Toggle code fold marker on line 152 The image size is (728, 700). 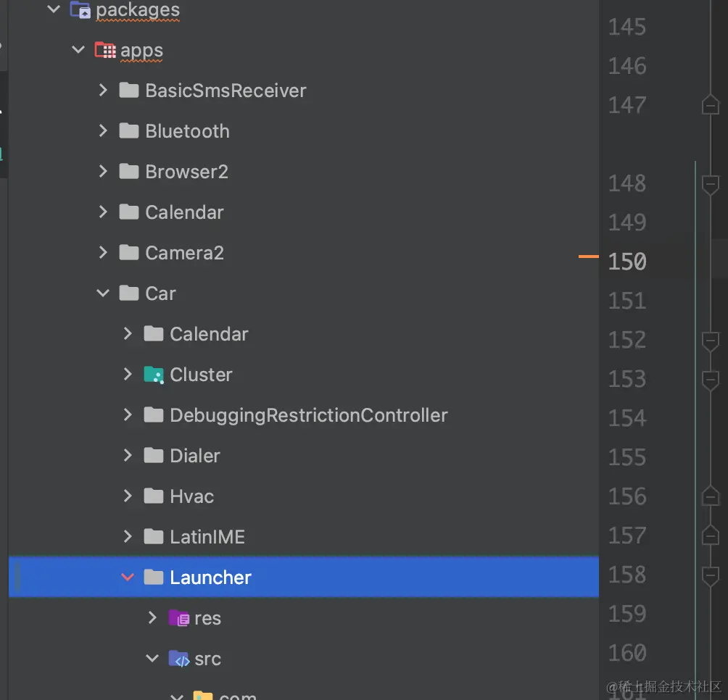(710, 341)
